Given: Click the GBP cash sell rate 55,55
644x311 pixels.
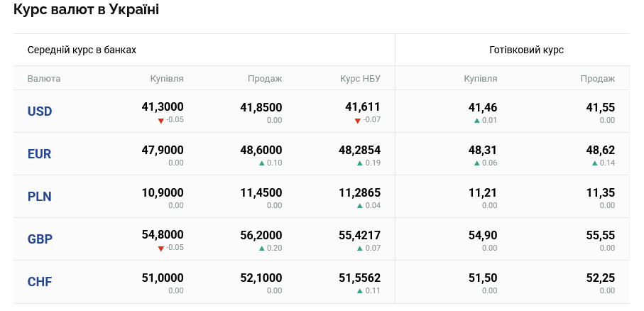Looking at the screenshot, I should [x=600, y=235].
